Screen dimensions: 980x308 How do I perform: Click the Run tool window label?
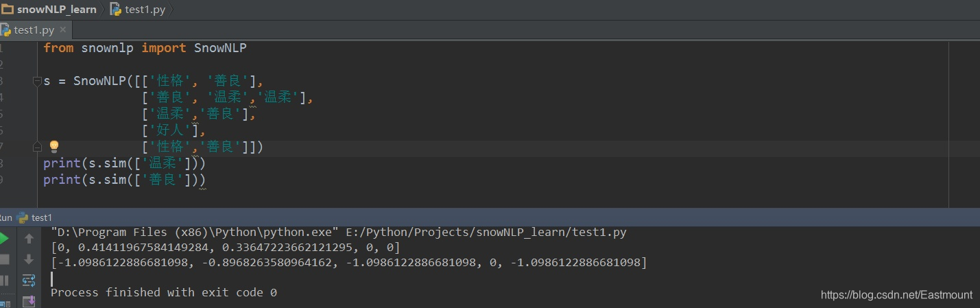[x=6, y=217]
